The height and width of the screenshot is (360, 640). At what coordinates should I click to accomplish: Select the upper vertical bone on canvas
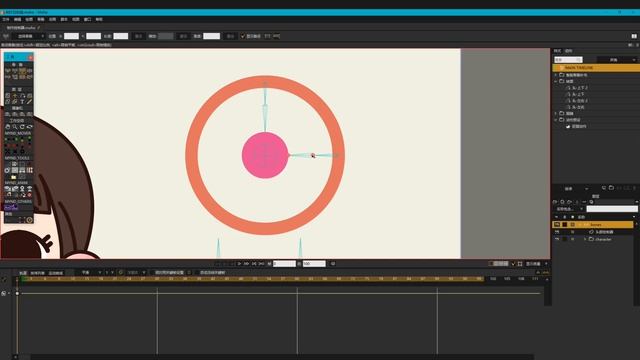(265, 107)
